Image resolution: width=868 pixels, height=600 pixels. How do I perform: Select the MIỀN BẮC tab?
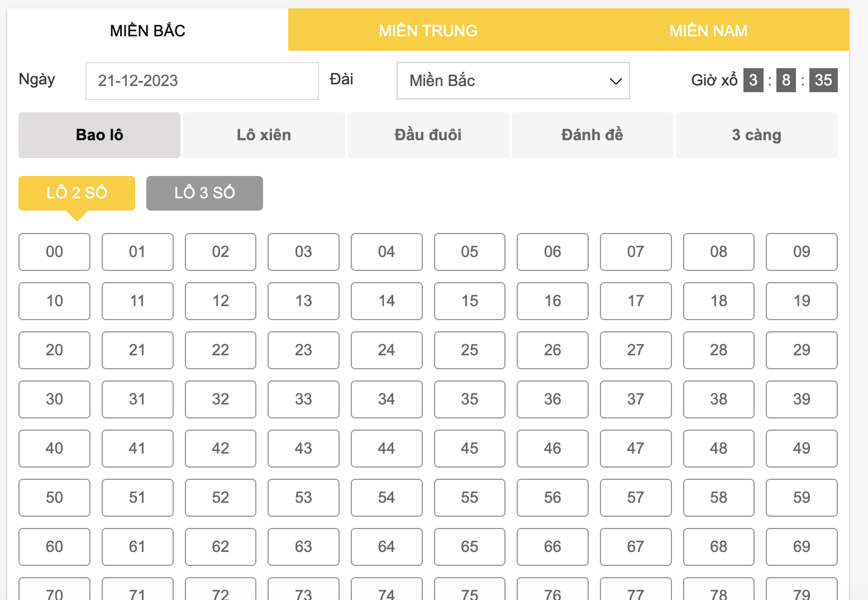click(147, 30)
